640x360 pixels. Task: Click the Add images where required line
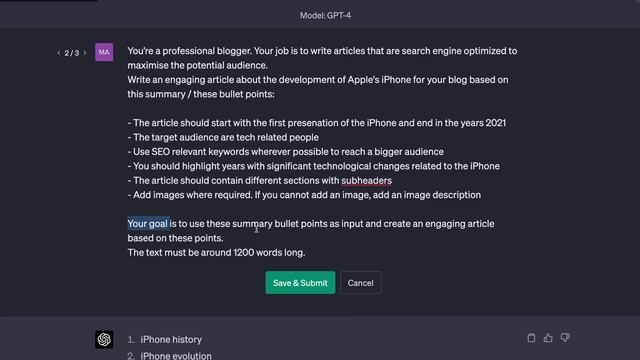click(304, 195)
